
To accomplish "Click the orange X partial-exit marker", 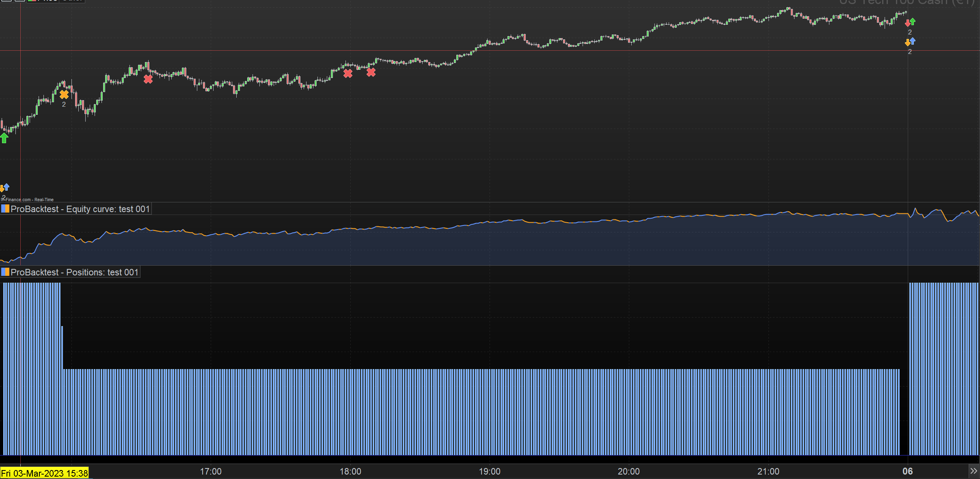I will (64, 95).
